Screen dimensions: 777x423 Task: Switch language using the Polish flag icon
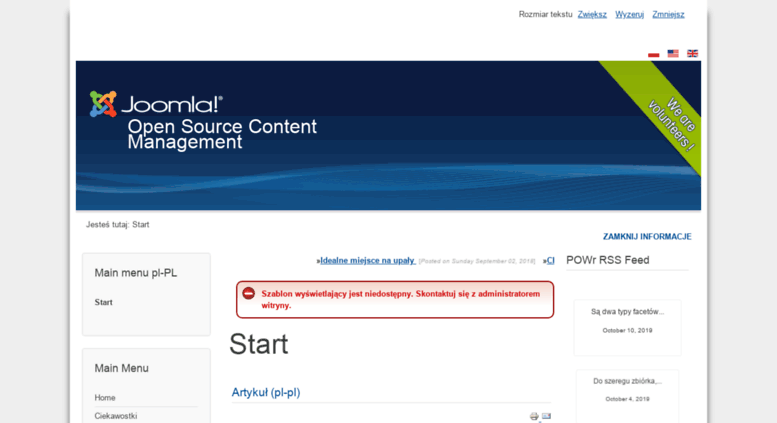point(654,53)
